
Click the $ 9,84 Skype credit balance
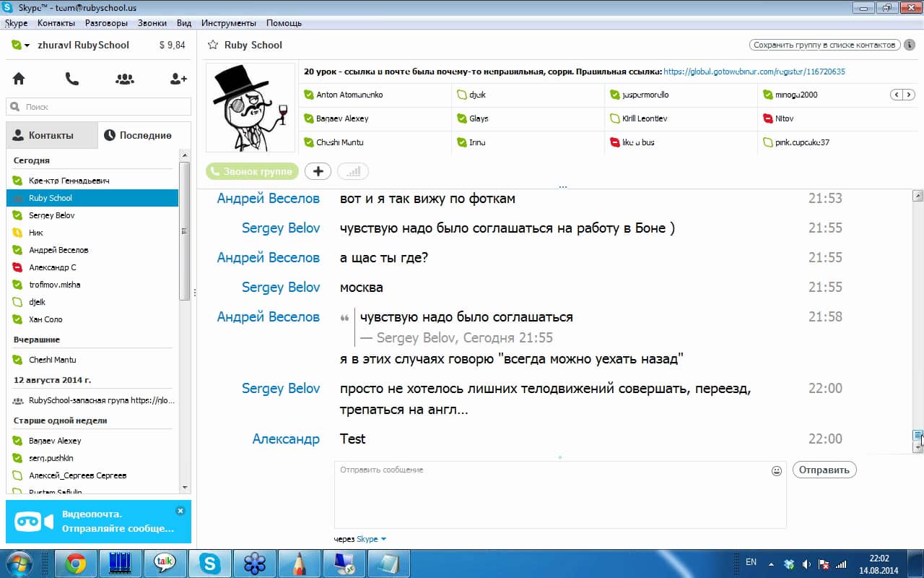[172, 45]
